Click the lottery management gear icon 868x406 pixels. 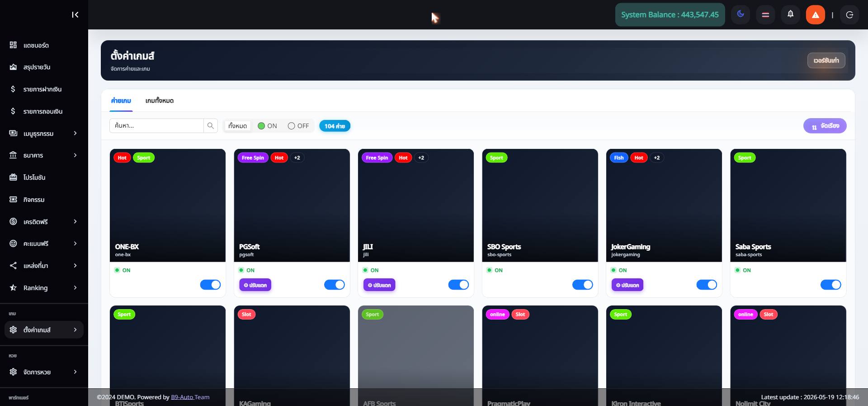point(13,372)
